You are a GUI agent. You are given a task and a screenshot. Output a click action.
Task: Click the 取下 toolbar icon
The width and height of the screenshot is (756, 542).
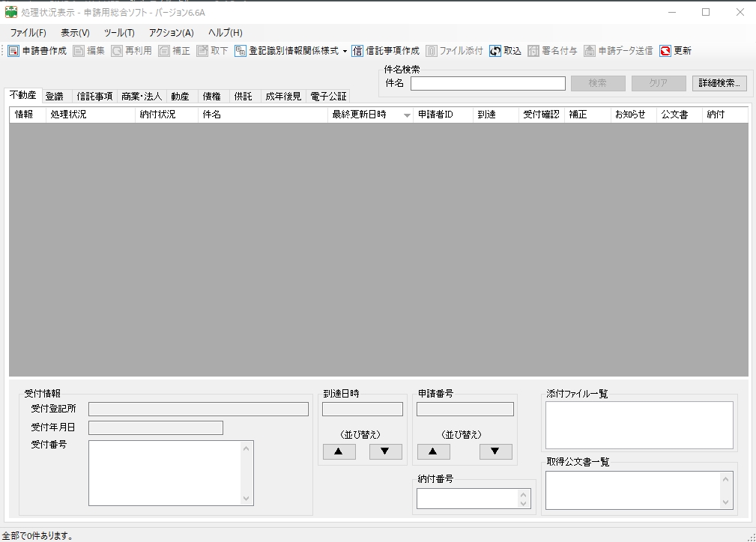(x=202, y=51)
